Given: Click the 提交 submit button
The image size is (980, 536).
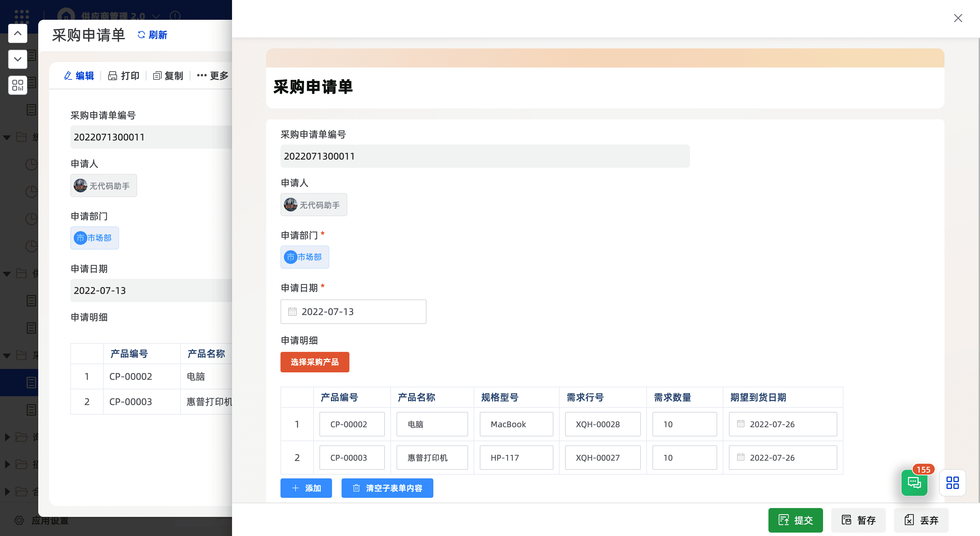Looking at the screenshot, I should point(795,520).
